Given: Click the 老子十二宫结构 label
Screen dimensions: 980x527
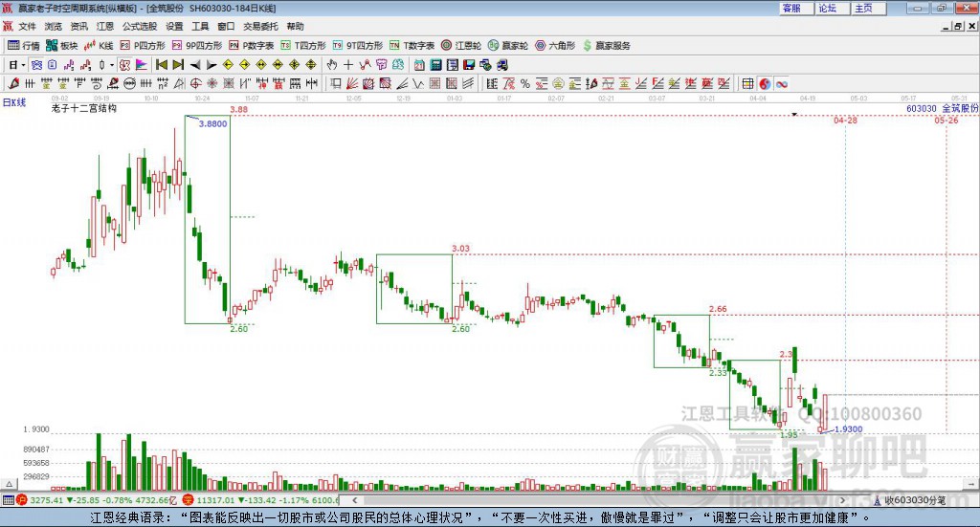Looking at the screenshot, I should [84, 108].
